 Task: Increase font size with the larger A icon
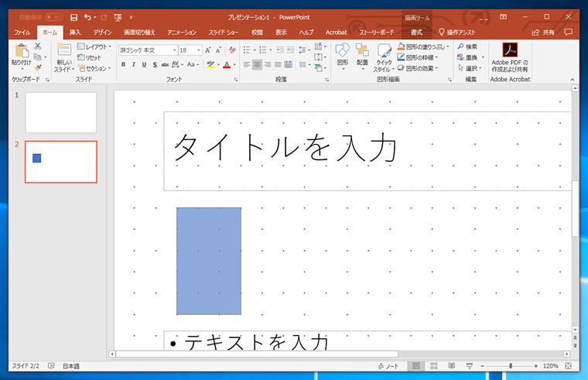[x=208, y=50]
